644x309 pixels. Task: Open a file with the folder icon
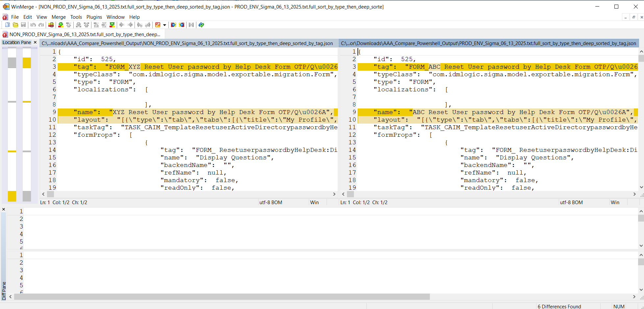pyautogui.click(x=15, y=25)
